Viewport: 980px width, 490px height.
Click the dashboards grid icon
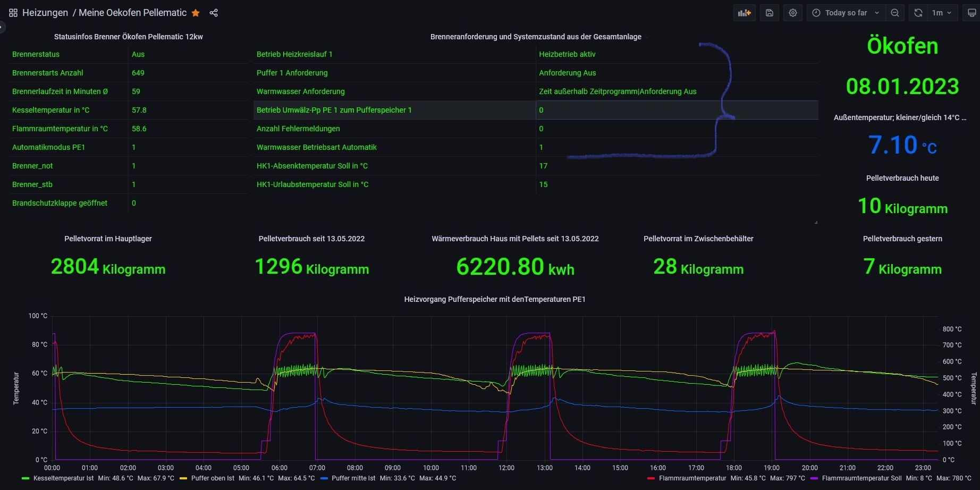click(13, 13)
